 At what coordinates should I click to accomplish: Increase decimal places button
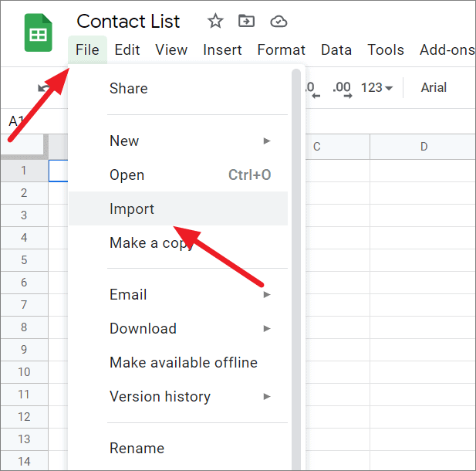click(x=342, y=88)
